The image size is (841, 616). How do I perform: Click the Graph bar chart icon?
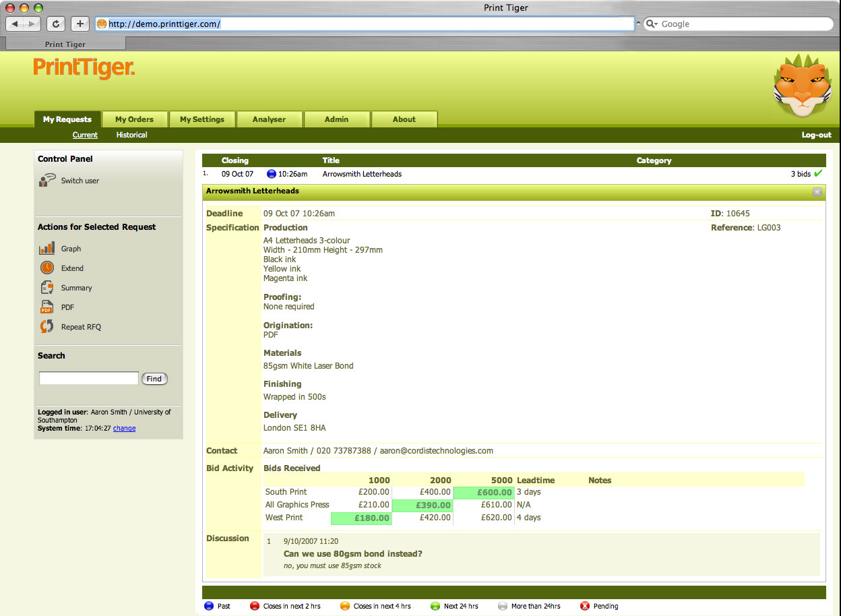coord(47,249)
